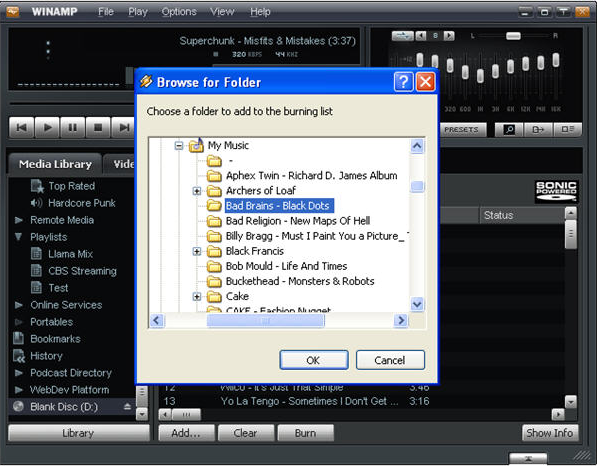The image size is (597, 467).
Task: Open the Test playlist
Action: [58, 288]
